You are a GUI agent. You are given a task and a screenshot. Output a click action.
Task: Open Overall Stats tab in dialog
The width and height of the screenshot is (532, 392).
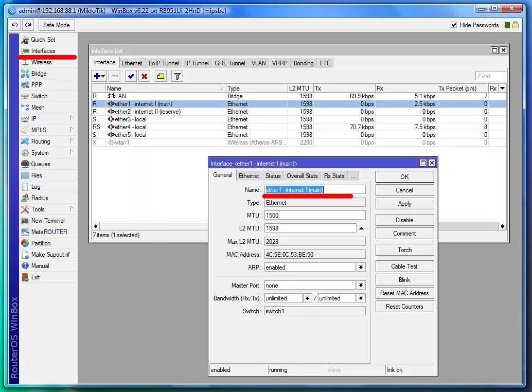302,175
